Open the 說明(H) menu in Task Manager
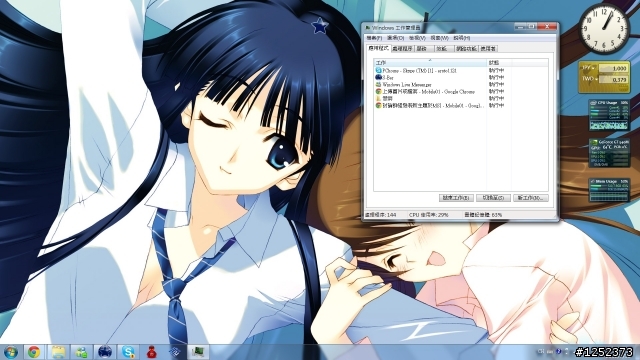 462,38
